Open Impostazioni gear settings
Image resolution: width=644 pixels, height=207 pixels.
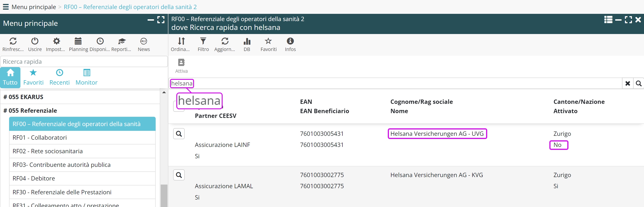pos(57,41)
